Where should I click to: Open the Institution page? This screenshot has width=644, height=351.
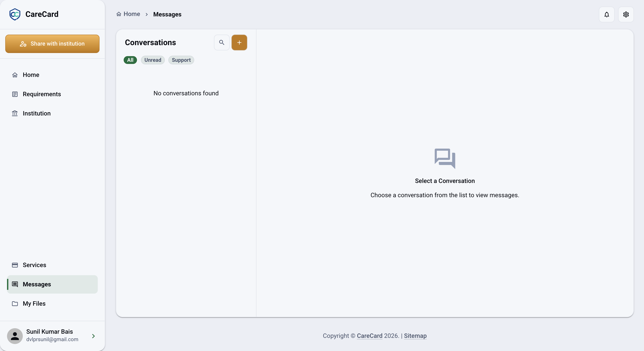pyautogui.click(x=52, y=113)
